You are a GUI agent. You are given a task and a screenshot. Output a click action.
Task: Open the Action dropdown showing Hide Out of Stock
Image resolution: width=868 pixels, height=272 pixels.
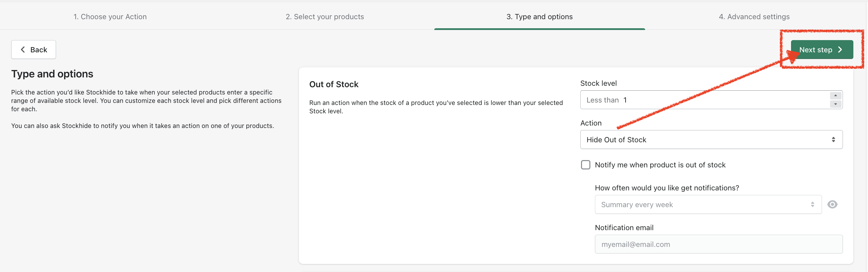(711, 139)
